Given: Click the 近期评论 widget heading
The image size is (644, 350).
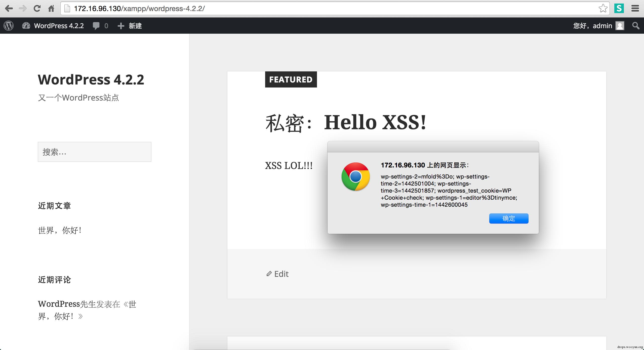Looking at the screenshot, I should [54, 280].
